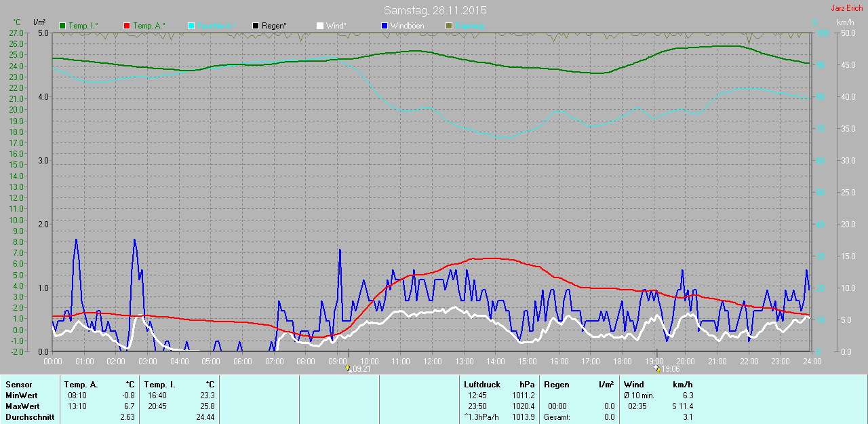This screenshot has height=424, width=868.
Task: Click the 12:00 time axis label
Action: point(433,362)
